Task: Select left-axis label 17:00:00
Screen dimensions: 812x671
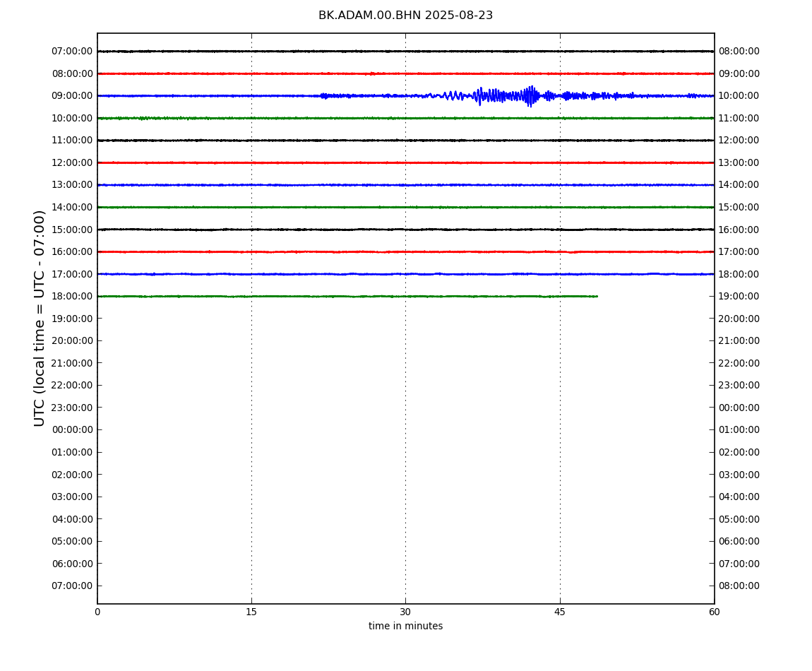Action: click(x=72, y=274)
